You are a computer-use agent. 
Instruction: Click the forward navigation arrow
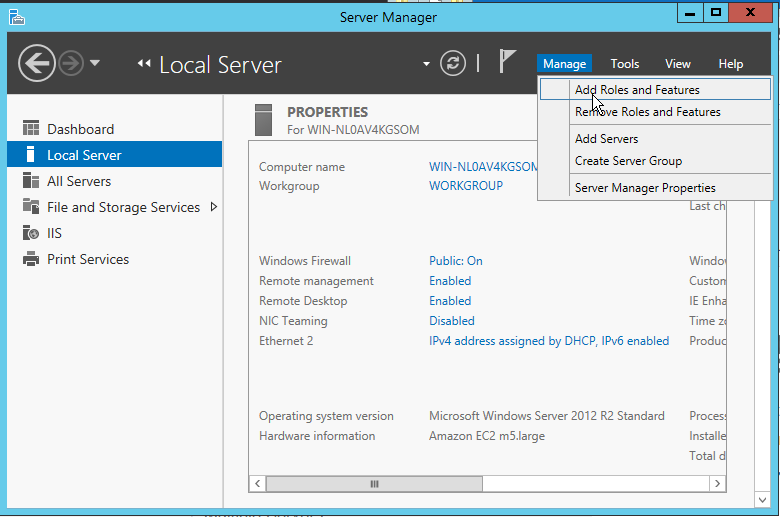(x=70, y=64)
